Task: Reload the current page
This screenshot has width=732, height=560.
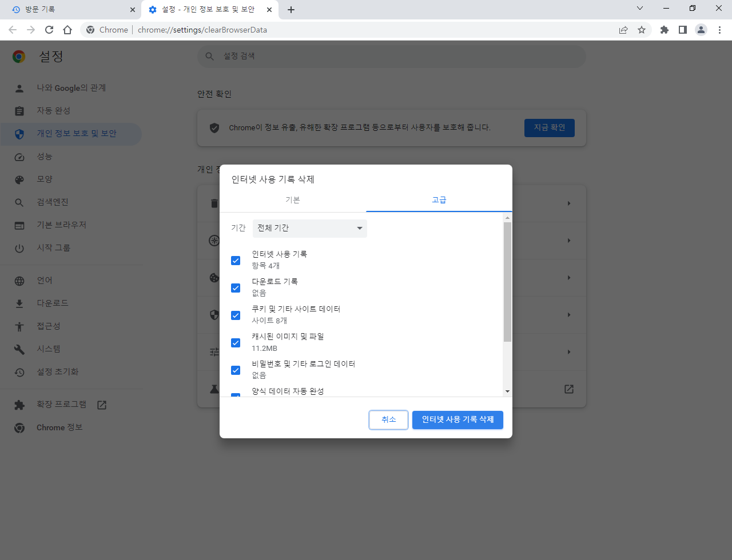Action: point(49,30)
